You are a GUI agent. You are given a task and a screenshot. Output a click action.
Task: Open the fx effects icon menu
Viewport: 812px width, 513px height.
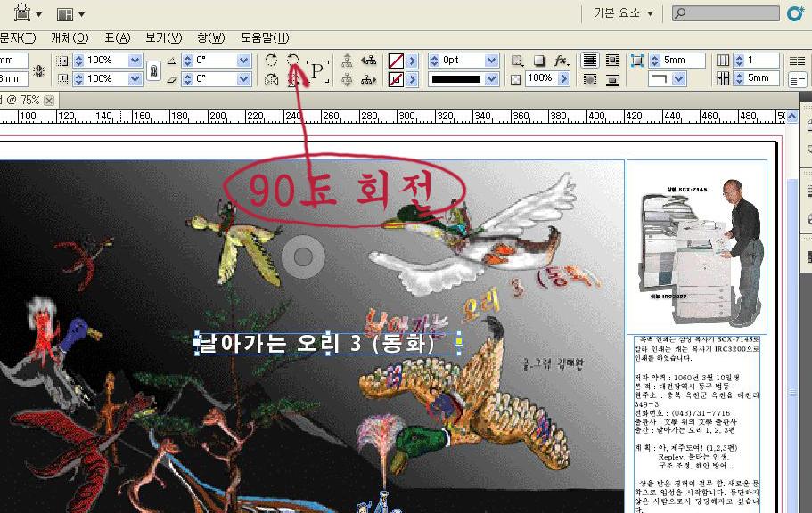[x=561, y=61]
